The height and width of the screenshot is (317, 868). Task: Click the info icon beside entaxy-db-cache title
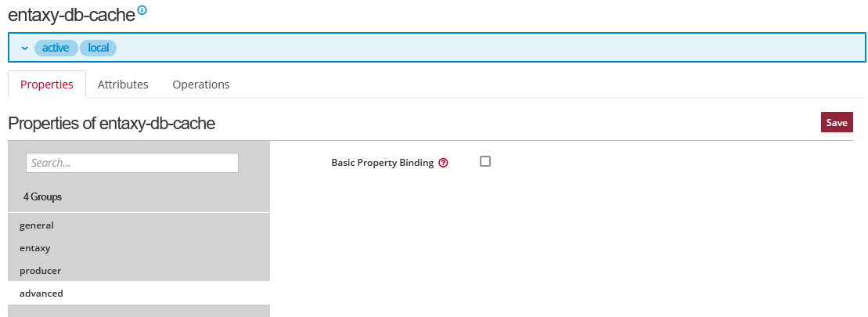click(142, 11)
